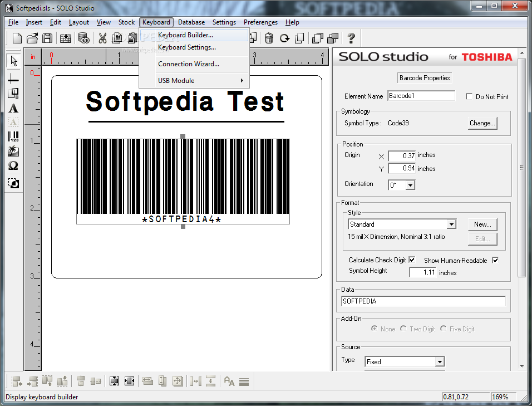Open the Preferences menu
Screen dimensions: 532x406
point(260,22)
